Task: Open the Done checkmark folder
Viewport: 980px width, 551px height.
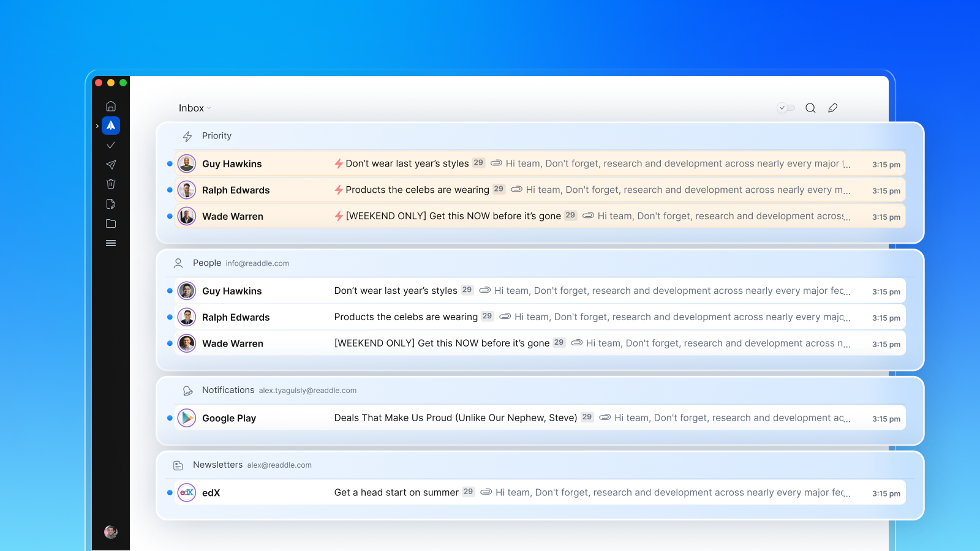Action: (111, 145)
